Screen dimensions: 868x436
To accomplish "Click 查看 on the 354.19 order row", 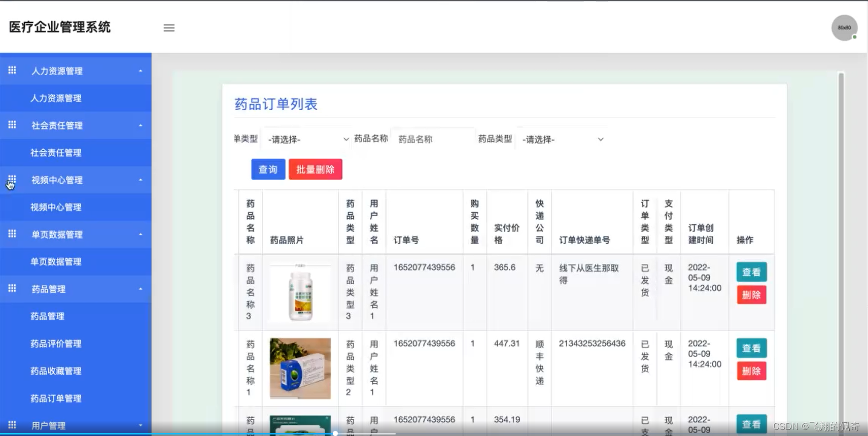I will tap(751, 424).
